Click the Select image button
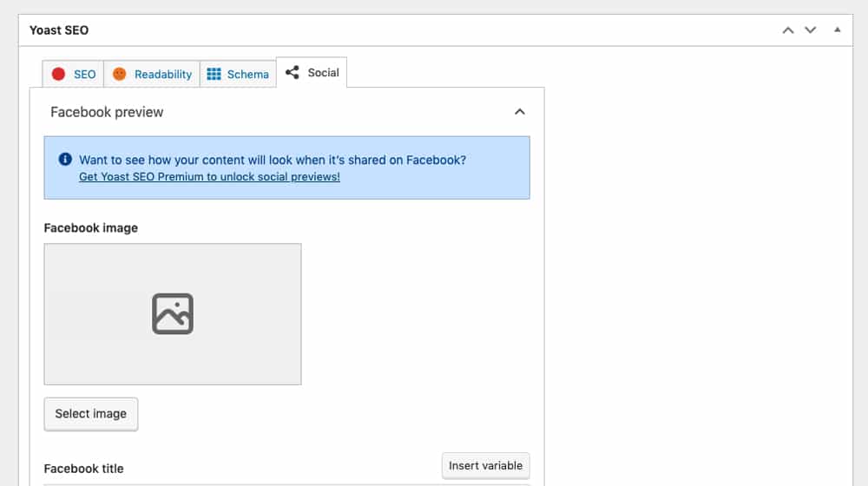Screen dimensions: 868x486 point(91,413)
